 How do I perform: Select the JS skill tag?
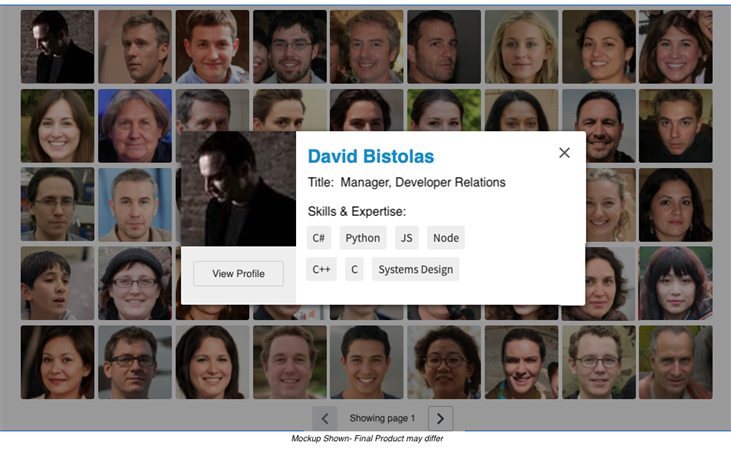point(407,238)
